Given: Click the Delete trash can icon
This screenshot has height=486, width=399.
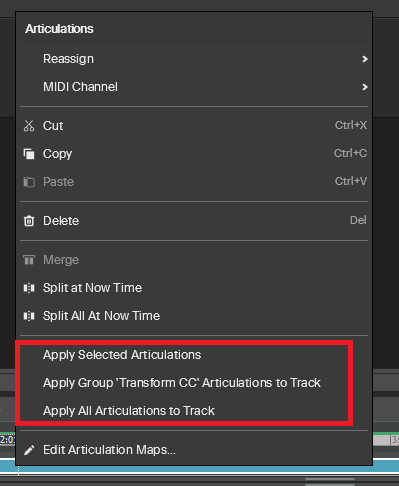Looking at the screenshot, I should point(29,221).
